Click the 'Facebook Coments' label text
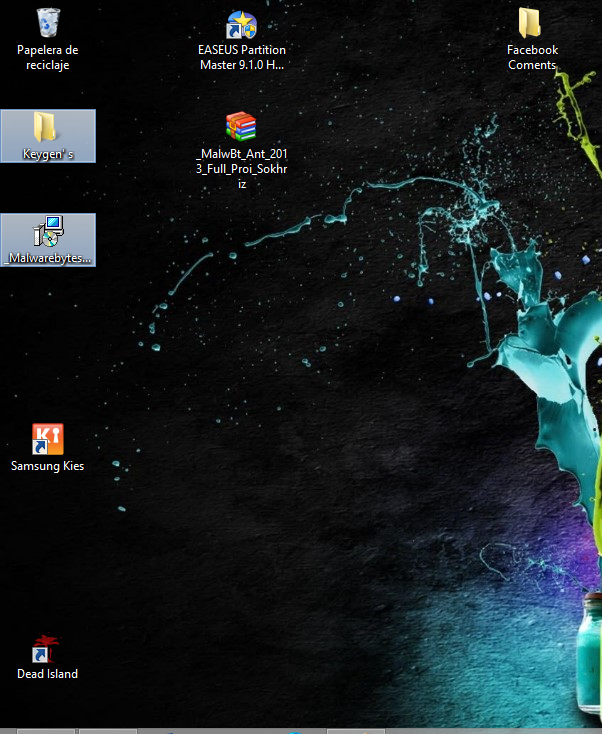The height and width of the screenshot is (734, 602). tap(532, 57)
